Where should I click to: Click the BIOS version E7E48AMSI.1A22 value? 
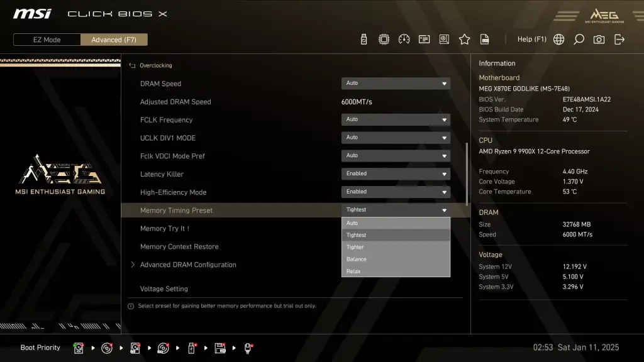[587, 99]
